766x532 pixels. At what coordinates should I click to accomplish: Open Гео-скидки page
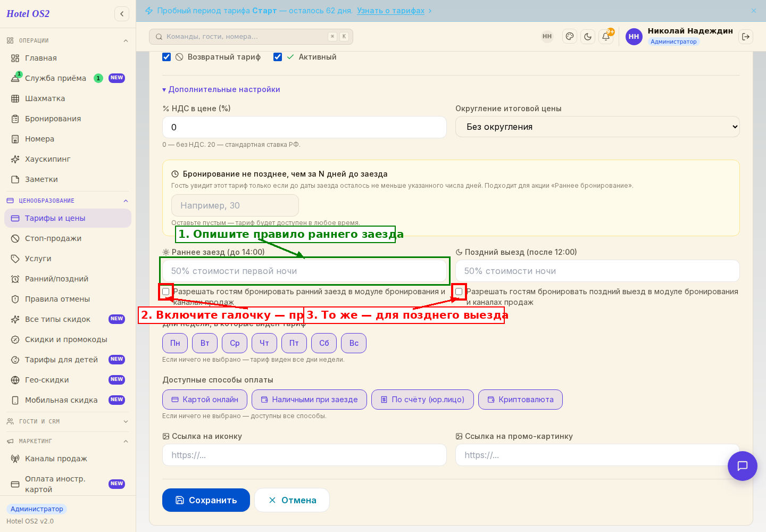click(68, 380)
